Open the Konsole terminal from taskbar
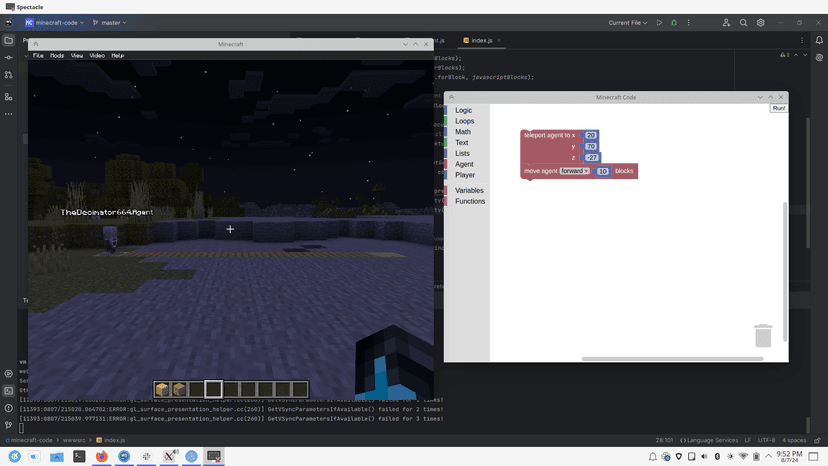The width and height of the screenshot is (828, 466). point(79,456)
